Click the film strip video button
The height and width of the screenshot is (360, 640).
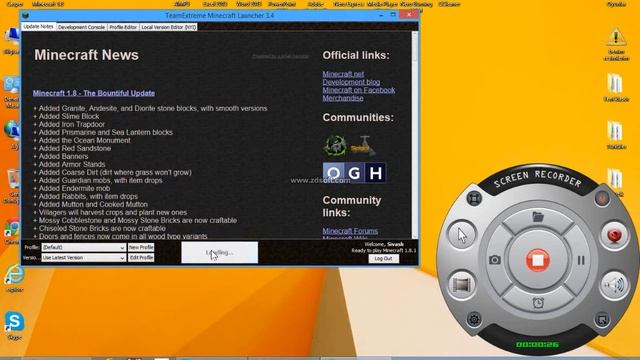(462, 284)
